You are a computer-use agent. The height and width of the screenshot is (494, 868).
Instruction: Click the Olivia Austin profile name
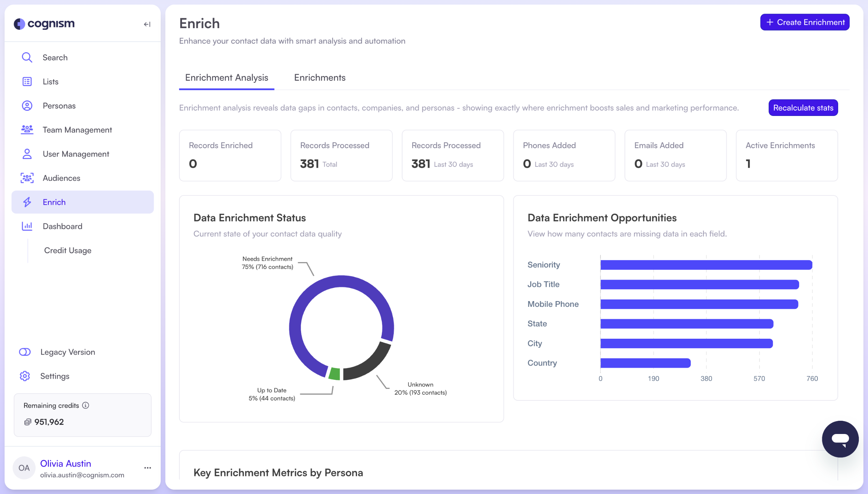[65, 463]
